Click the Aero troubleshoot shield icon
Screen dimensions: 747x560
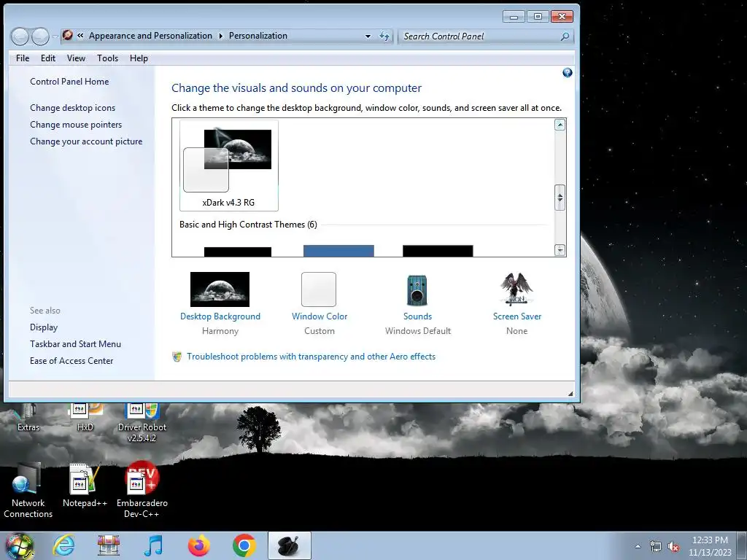pyautogui.click(x=177, y=357)
